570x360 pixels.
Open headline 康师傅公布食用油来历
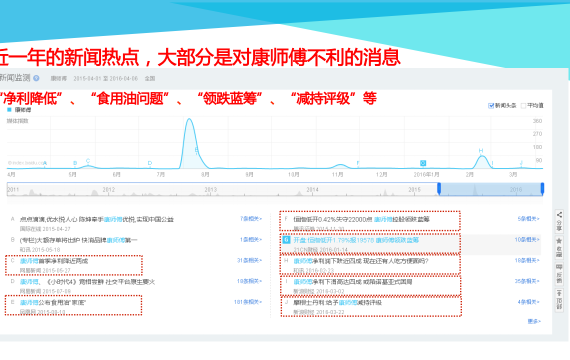[53, 303]
